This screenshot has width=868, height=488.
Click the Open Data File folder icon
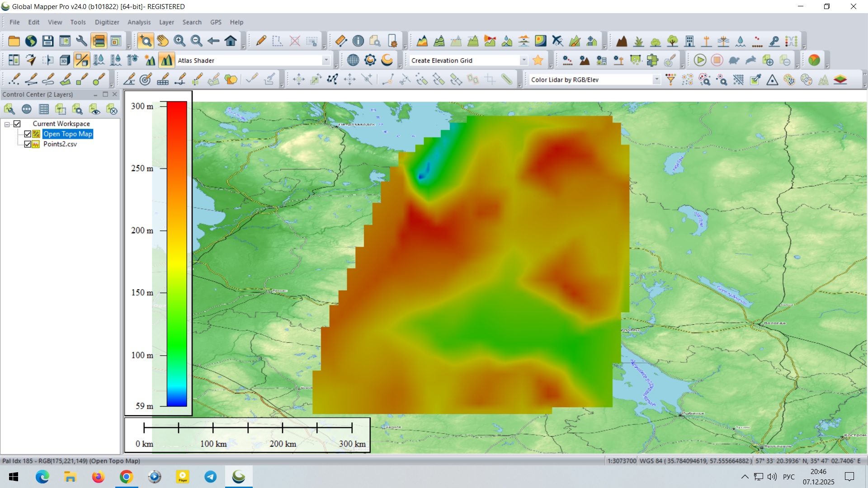14,41
